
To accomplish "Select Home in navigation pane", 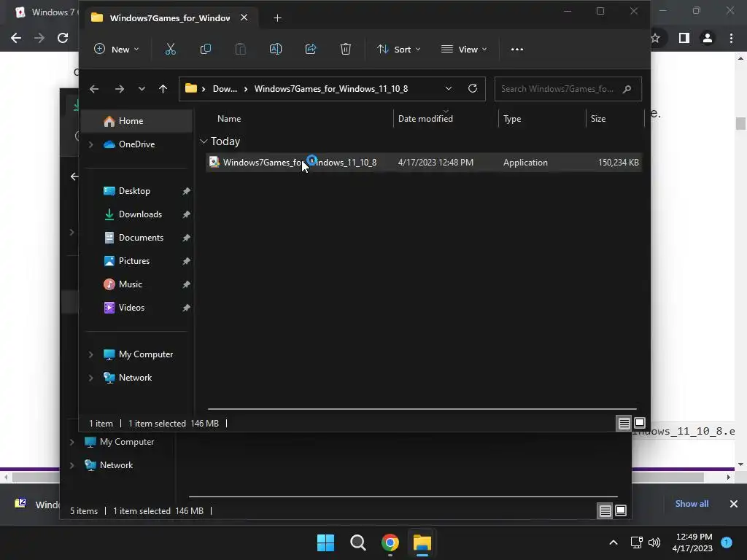I will point(136,121).
